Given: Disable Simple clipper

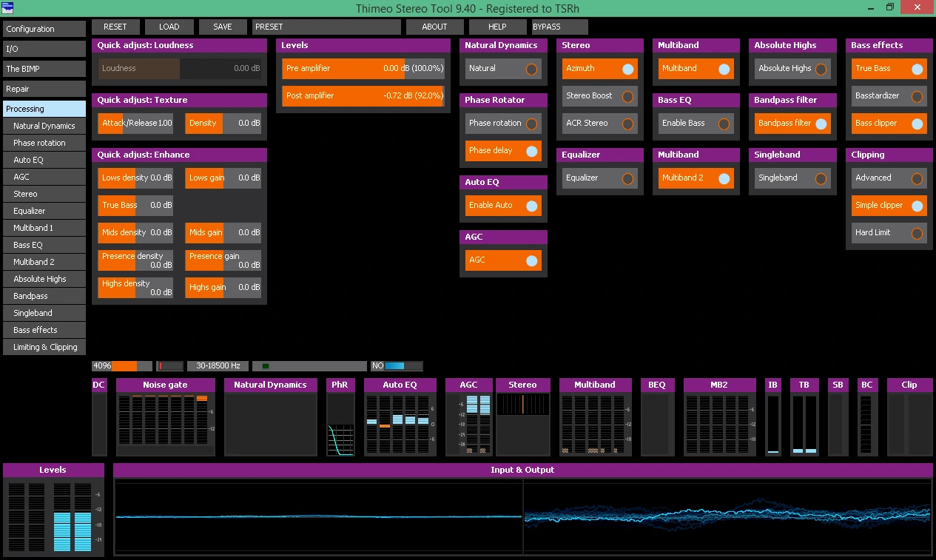Looking at the screenshot, I should pyautogui.click(x=889, y=205).
